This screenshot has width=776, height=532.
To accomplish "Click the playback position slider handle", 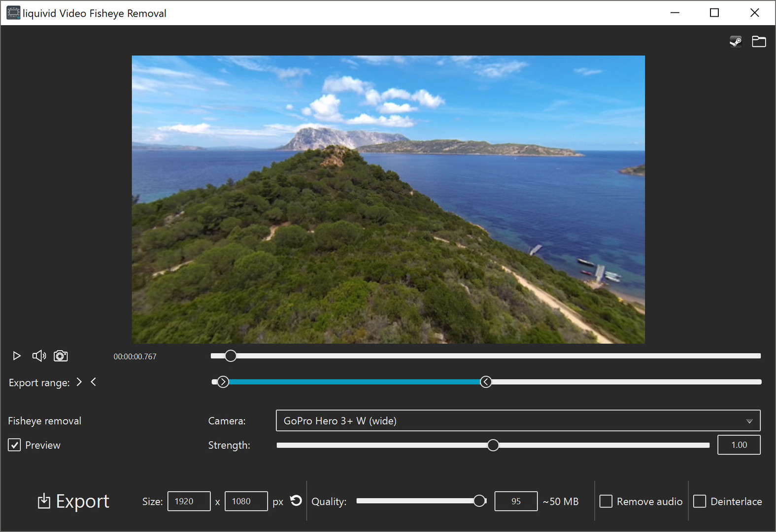I will pyautogui.click(x=231, y=356).
